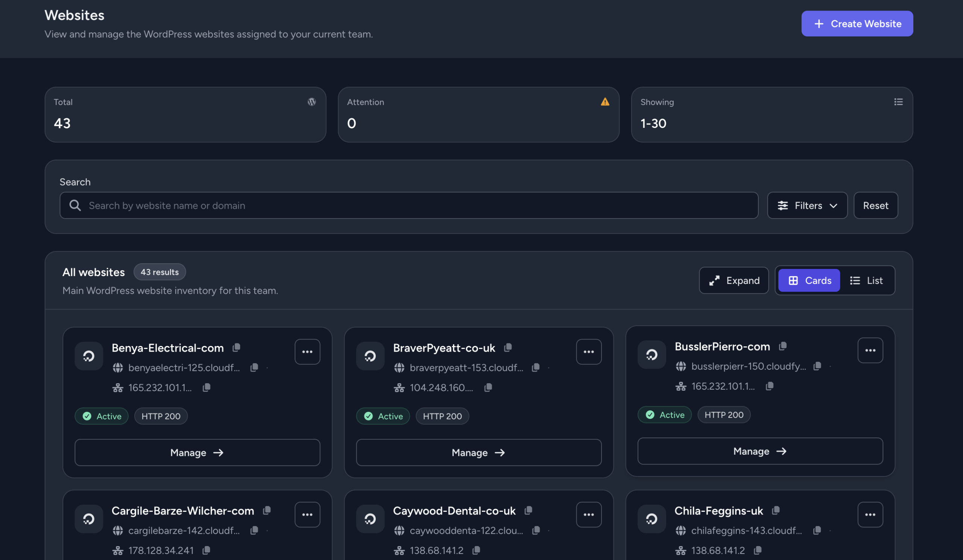Click the Caywood-Dental-co-uk title text
963x560 pixels.
454,510
